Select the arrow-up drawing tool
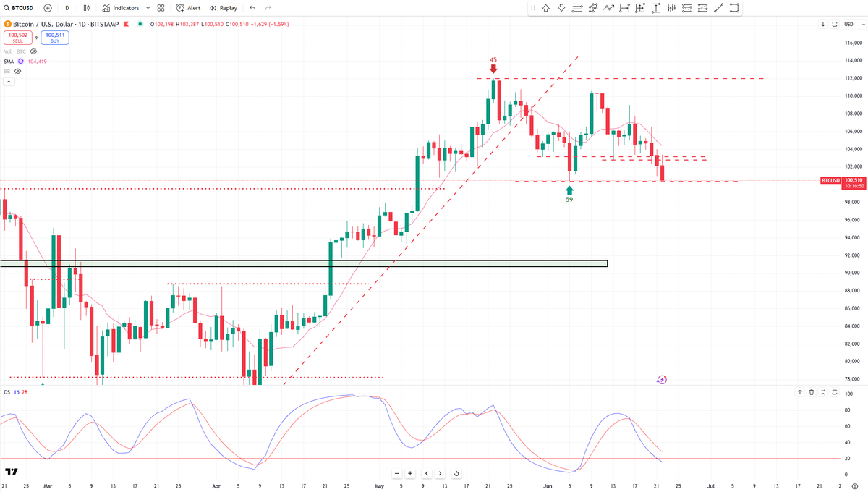 (x=547, y=8)
